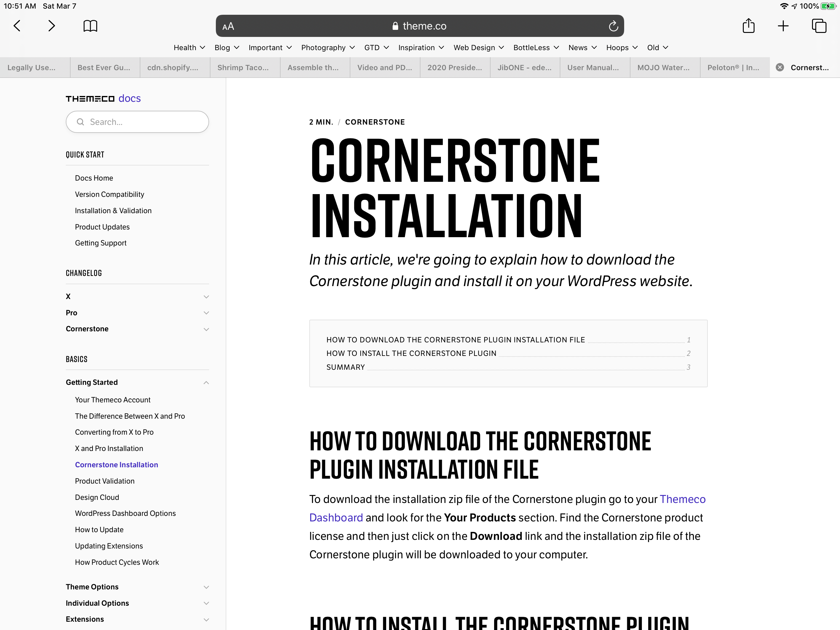
Task: Open the Docs Home link
Action: pyautogui.click(x=94, y=178)
